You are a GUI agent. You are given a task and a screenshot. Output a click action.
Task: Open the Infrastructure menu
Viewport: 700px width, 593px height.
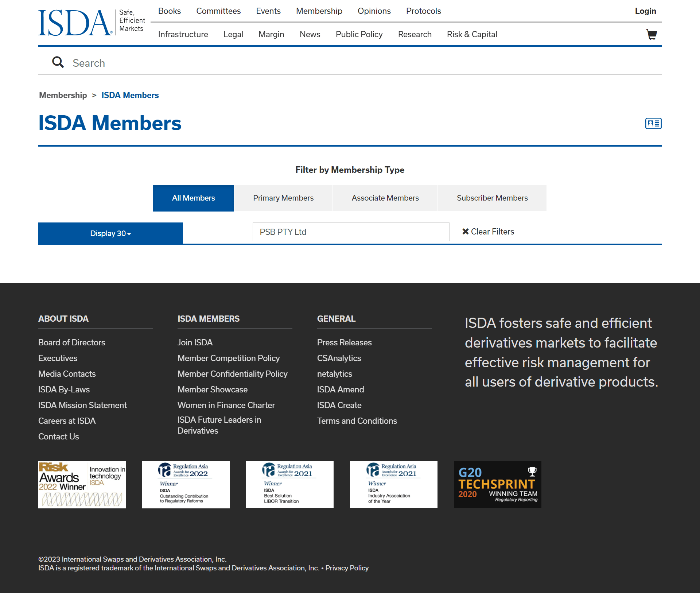[183, 34]
